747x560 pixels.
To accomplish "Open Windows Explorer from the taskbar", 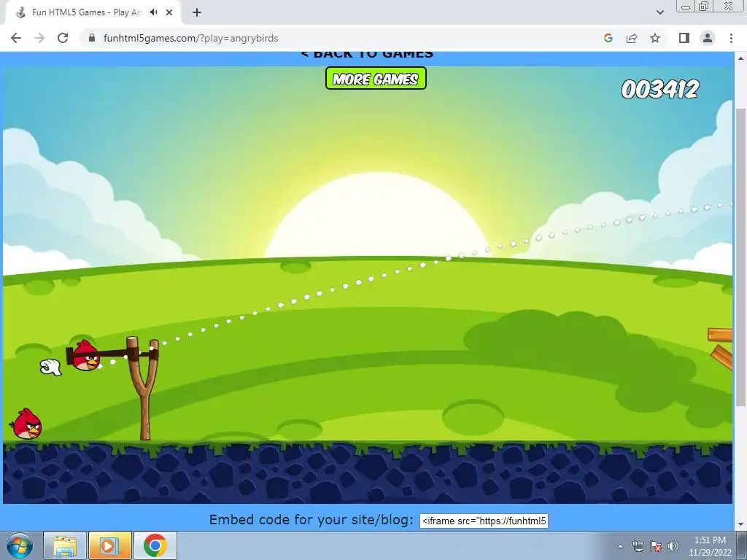I will tap(65, 545).
